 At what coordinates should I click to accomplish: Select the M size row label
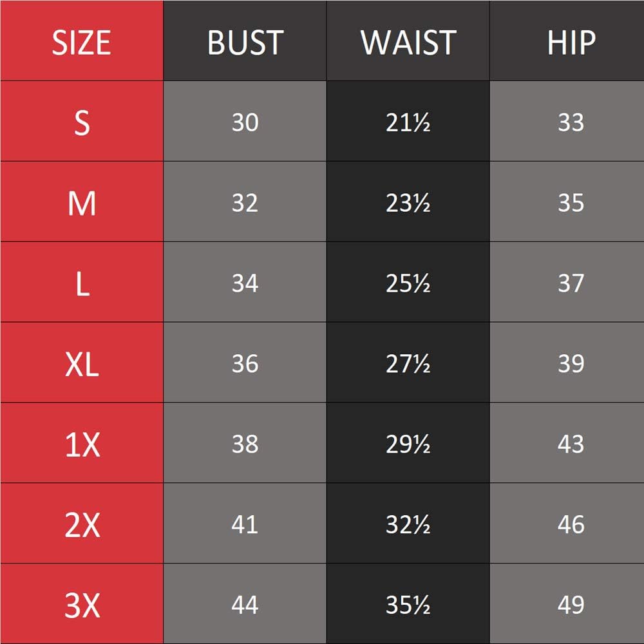point(81,203)
